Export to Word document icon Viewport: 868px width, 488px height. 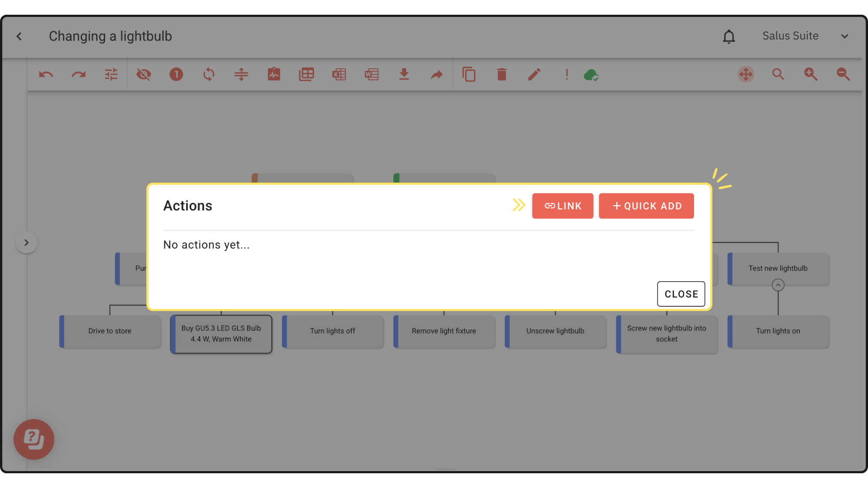[x=372, y=75]
